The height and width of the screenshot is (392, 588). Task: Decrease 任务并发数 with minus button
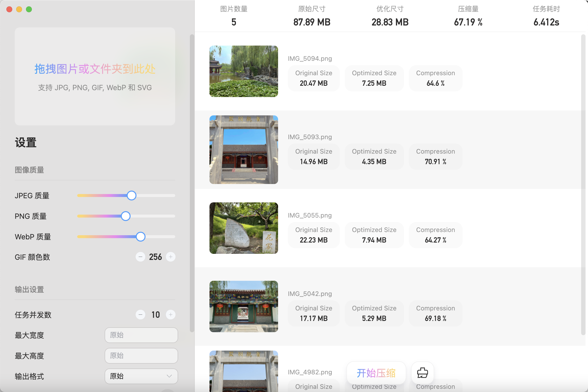(x=140, y=315)
